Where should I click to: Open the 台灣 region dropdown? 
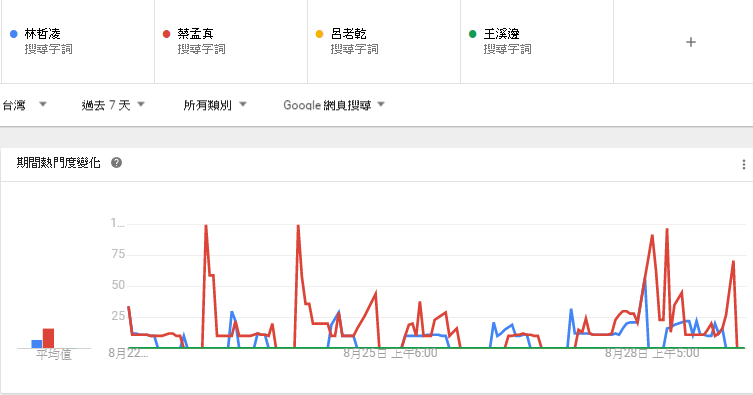coord(24,105)
